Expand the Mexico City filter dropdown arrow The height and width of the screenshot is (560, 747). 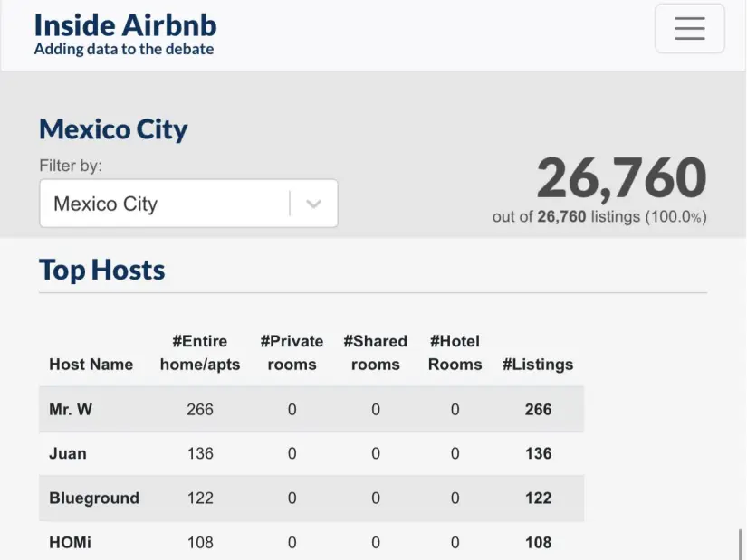pyautogui.click(x=313, y=204)
